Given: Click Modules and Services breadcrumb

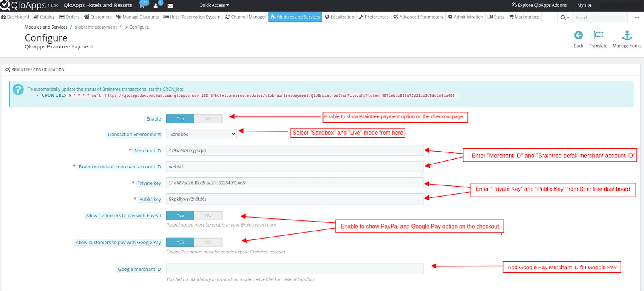Looking at the screenshot, I should 46,27.
